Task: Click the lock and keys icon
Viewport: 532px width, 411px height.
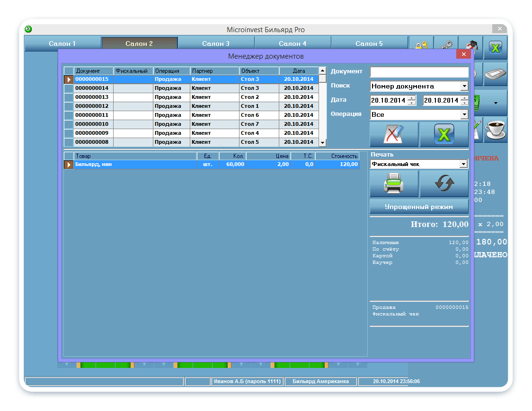Action: 421,45
